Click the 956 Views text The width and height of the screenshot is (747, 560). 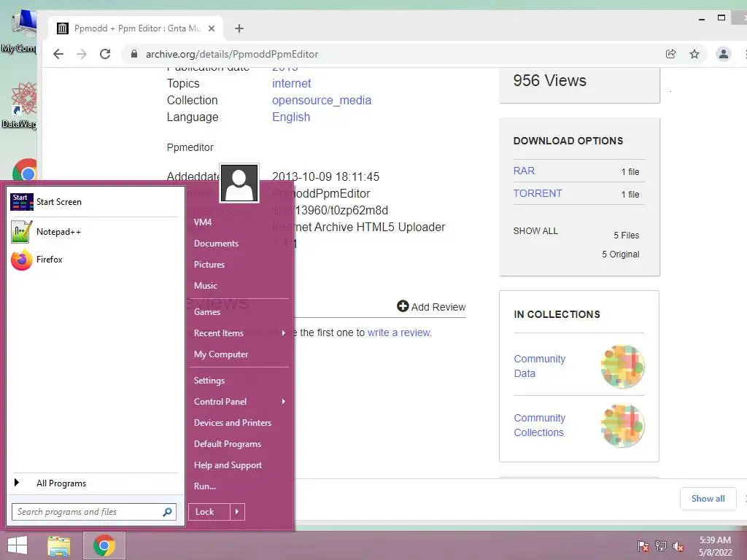pyautogui.click(x=550, y=80)
